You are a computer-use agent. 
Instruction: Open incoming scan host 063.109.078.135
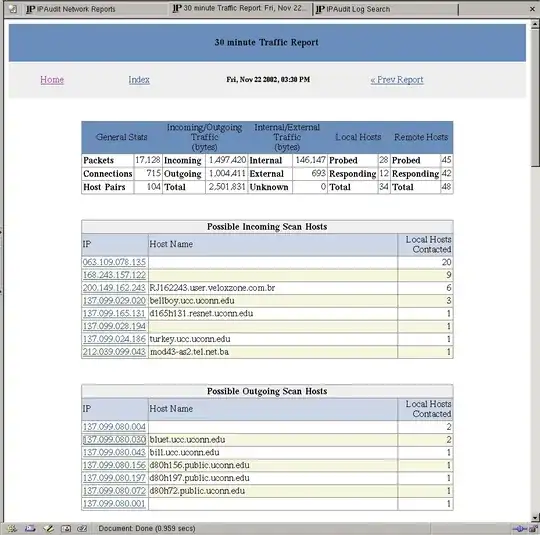pos(114,262)
